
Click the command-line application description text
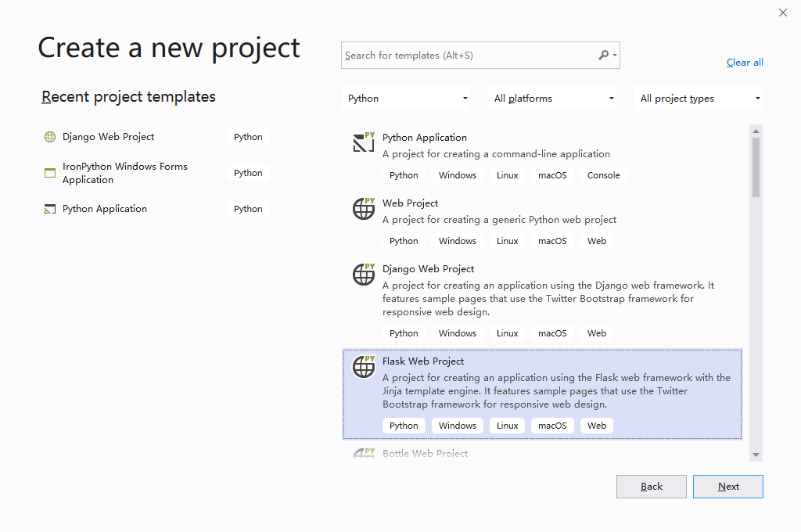[x=496, y=154]
